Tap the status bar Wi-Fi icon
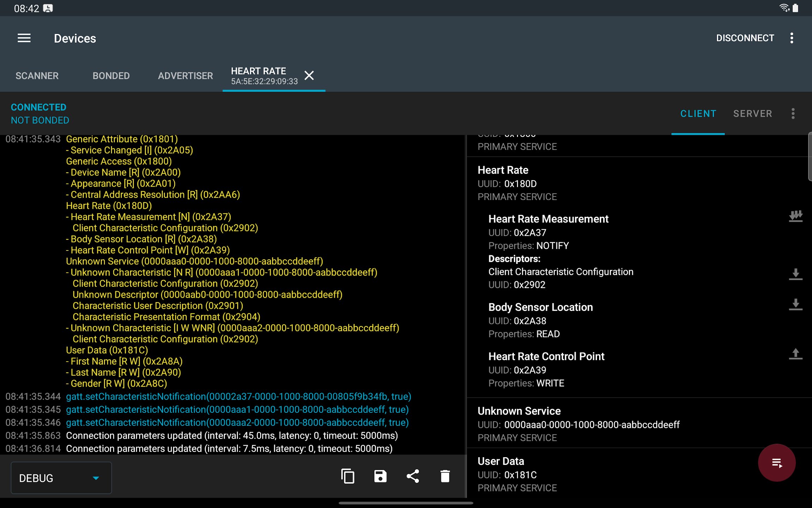 [785, 8]
